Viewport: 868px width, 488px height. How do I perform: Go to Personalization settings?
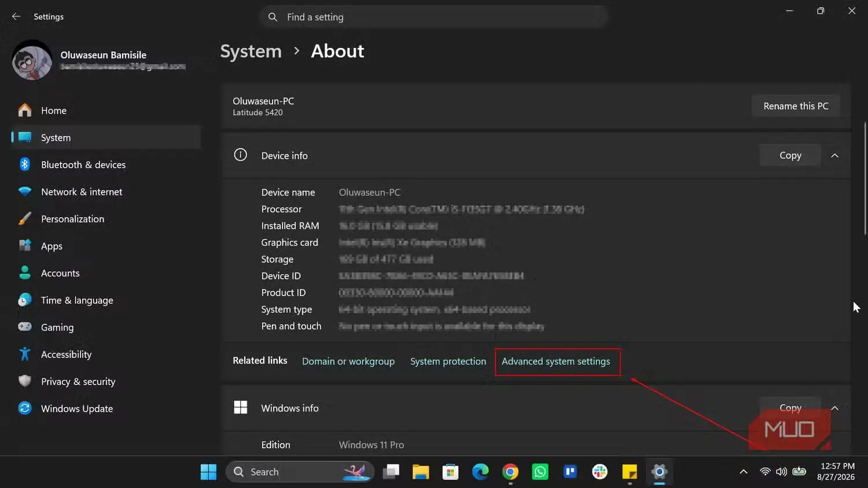point(105,219)
